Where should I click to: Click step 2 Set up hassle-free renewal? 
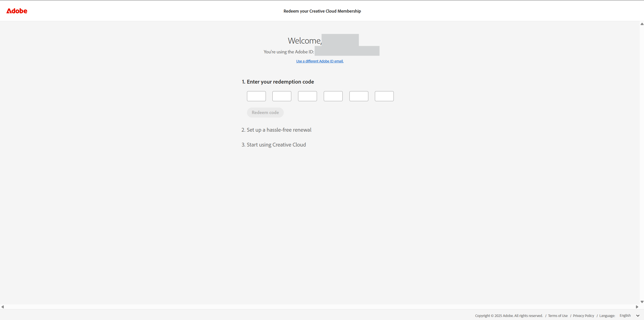(x=276, y=130)
